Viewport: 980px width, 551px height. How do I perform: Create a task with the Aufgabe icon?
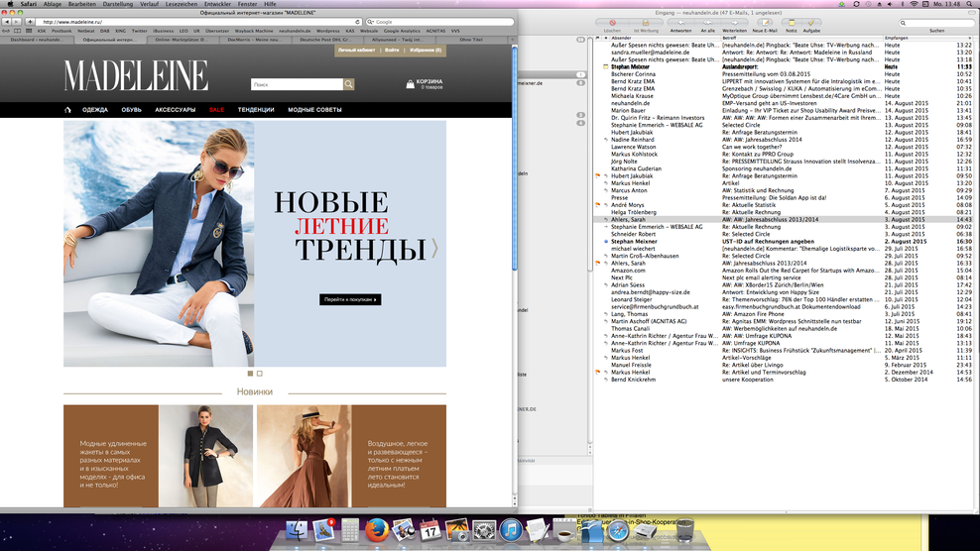(x=811, y=23)
